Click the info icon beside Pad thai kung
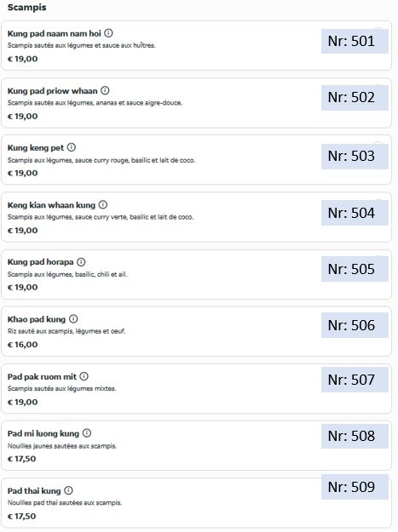 tap(68, 490)
